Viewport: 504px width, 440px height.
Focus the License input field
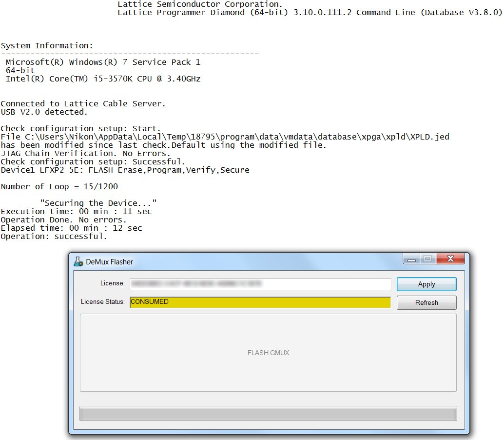260,284
